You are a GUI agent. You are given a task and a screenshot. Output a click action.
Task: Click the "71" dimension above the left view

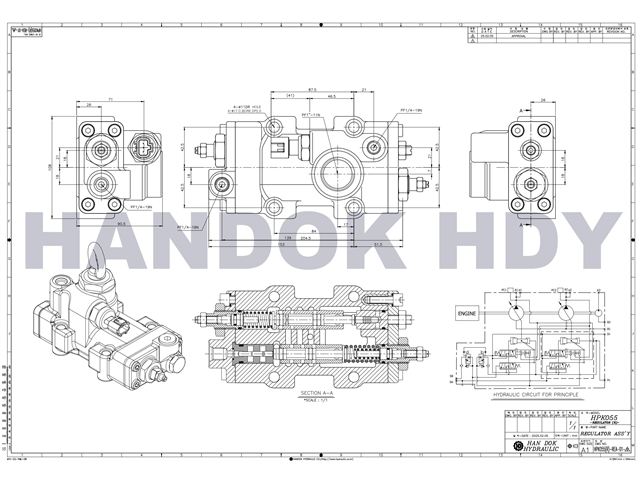[x=110, y=99]
